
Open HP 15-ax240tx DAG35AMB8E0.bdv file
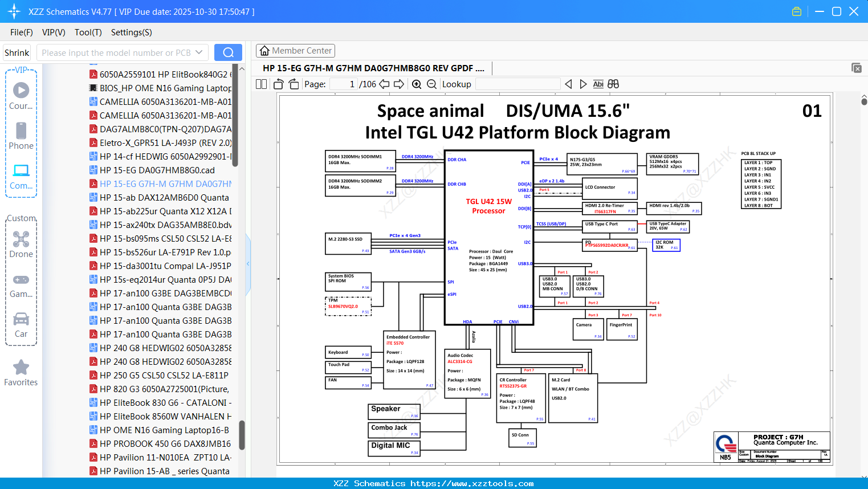coord(160,225)
